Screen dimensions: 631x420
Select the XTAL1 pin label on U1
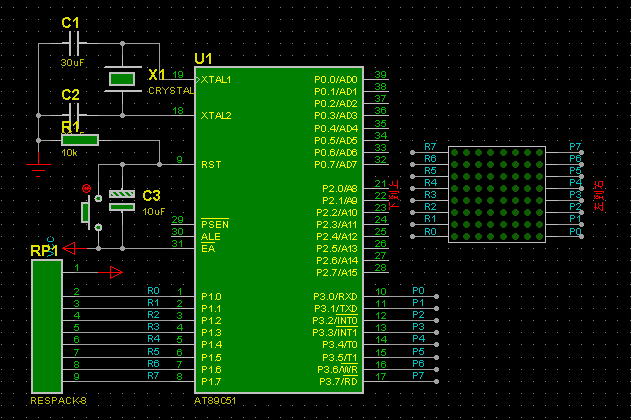coord(216,79)
